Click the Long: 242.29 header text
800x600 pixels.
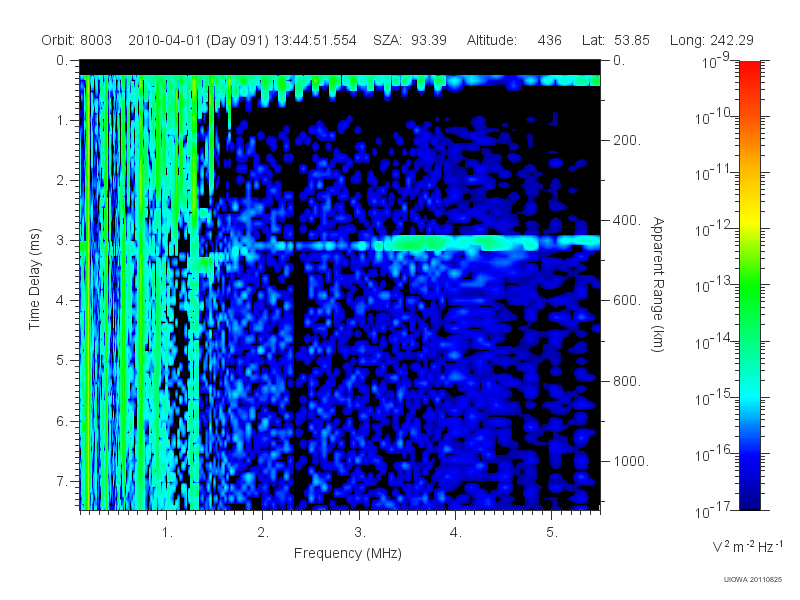tap(712, 40)
